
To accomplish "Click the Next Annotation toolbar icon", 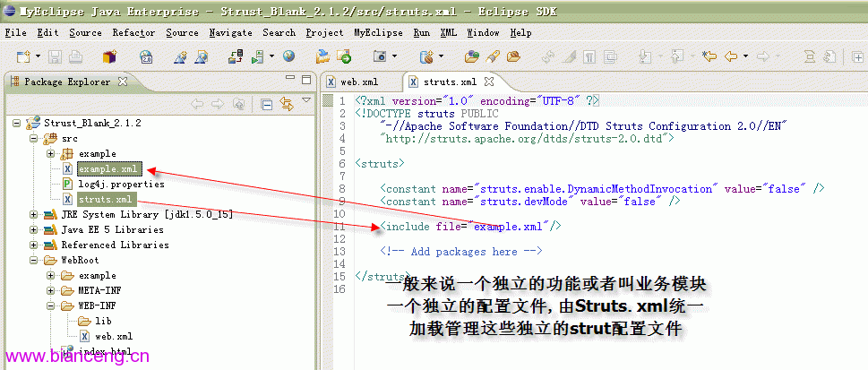I will point(646,56).
